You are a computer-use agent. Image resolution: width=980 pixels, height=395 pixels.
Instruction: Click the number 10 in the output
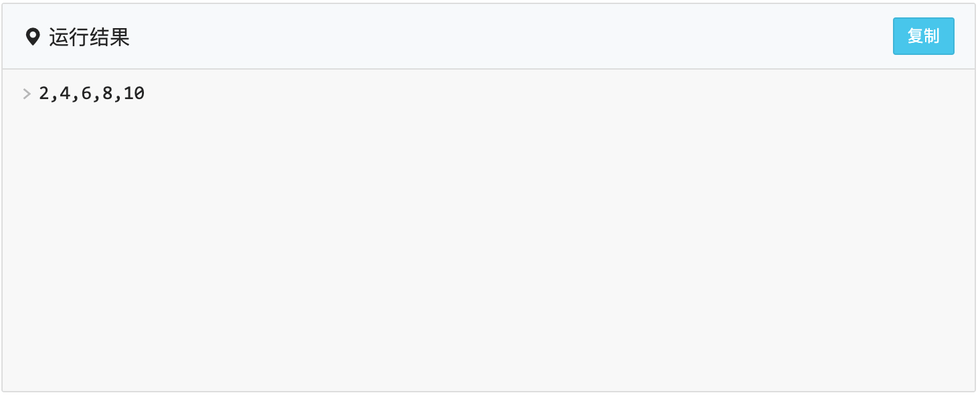pyautogui.click(x=135, y=94)
